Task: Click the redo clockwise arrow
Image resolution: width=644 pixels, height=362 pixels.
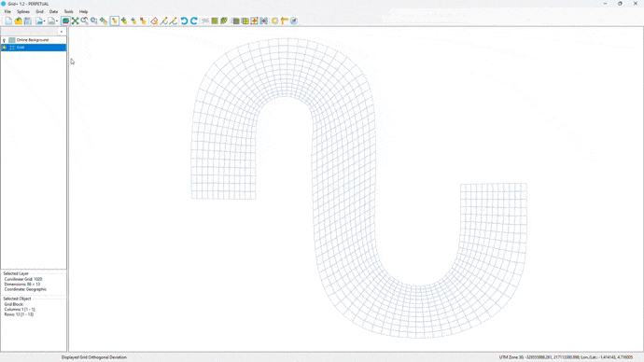Action: coord(194,21)
